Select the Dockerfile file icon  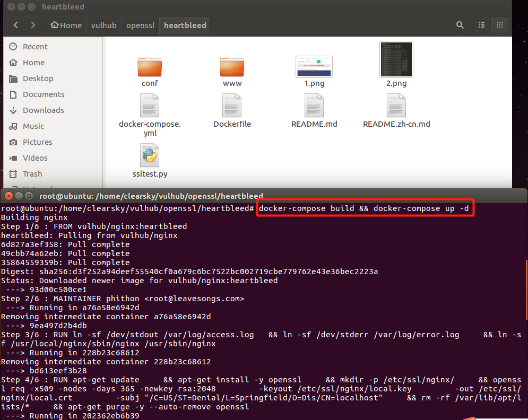232,106
